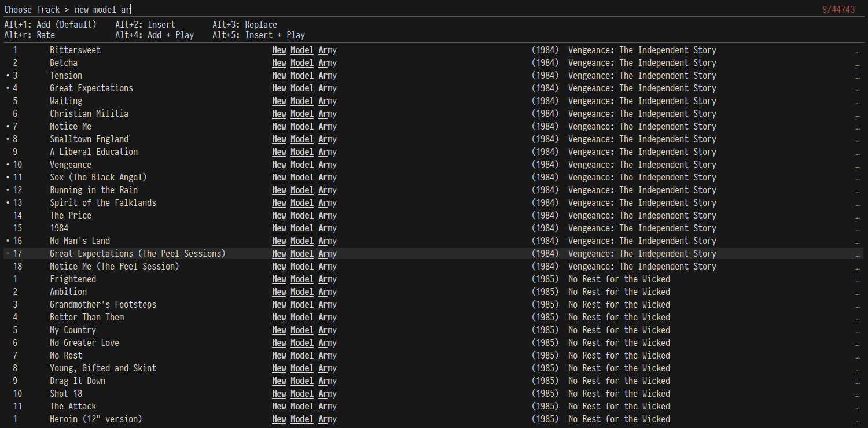
Task: Select the track Smalltown England
Action: click(x=434, y=139)
